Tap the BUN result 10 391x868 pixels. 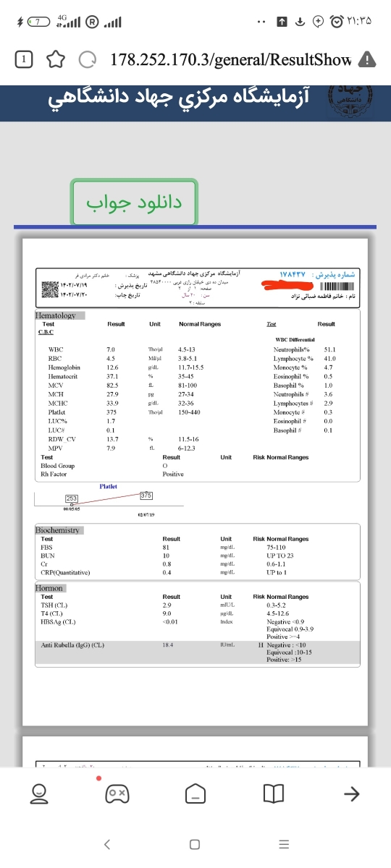pos(166,556)
